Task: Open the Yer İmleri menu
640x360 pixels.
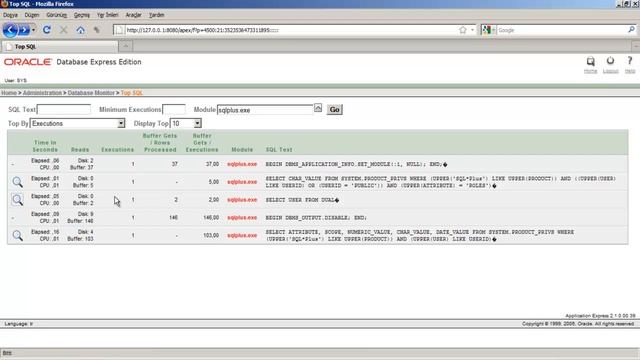Action: coord(107,15)
